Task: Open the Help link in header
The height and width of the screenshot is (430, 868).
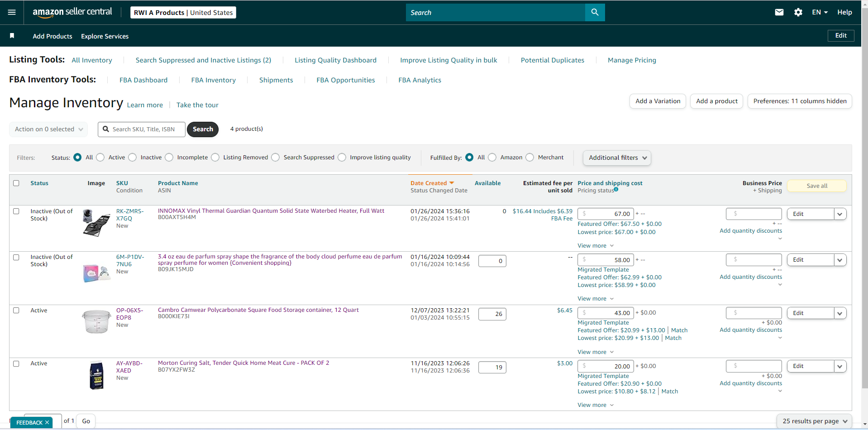Action: (x=844, y=12)
